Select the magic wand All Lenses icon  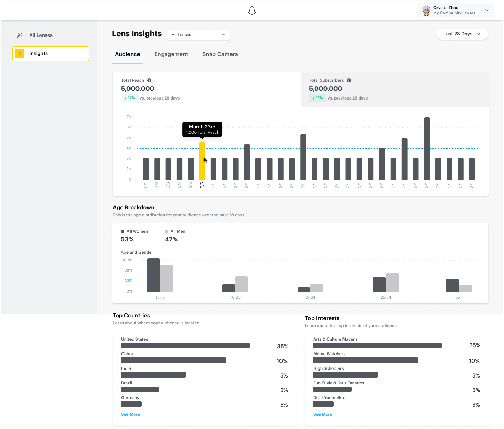[x=20, y=35]
